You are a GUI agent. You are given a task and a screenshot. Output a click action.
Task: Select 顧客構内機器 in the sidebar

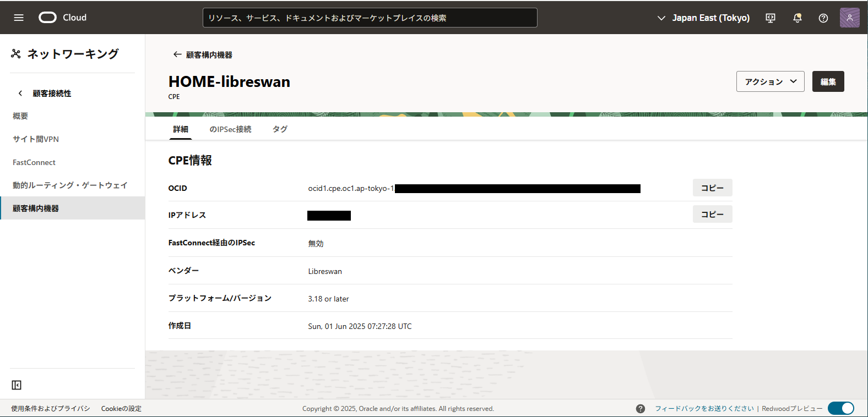coord(72,208)
